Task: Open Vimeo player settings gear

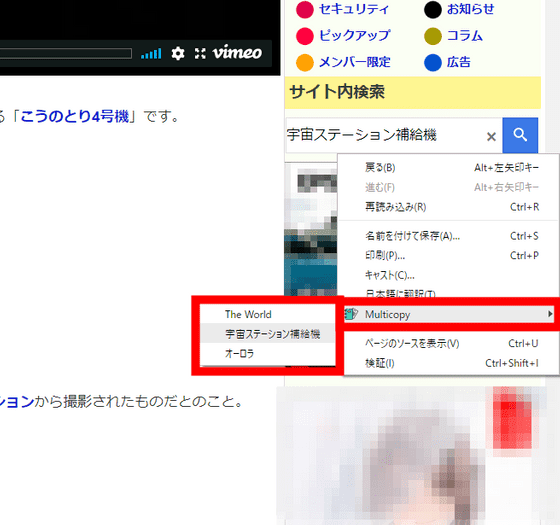Action: coord(178,54)
